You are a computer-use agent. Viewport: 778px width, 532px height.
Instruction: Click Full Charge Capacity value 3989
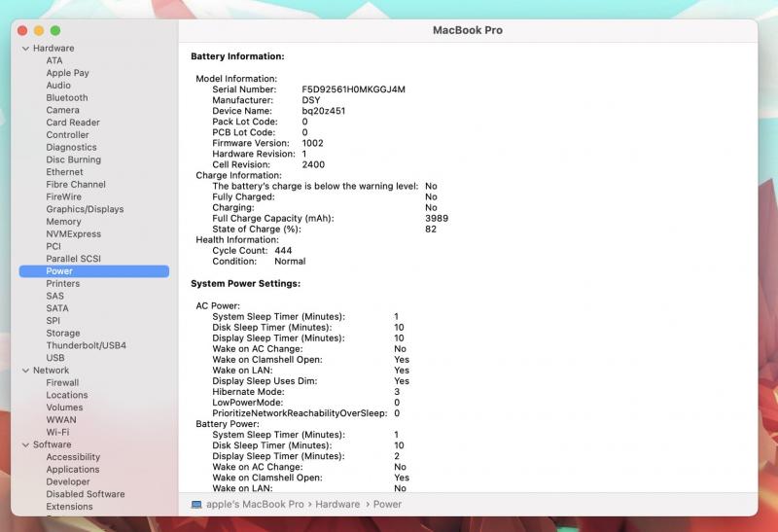tap(437, 219)
